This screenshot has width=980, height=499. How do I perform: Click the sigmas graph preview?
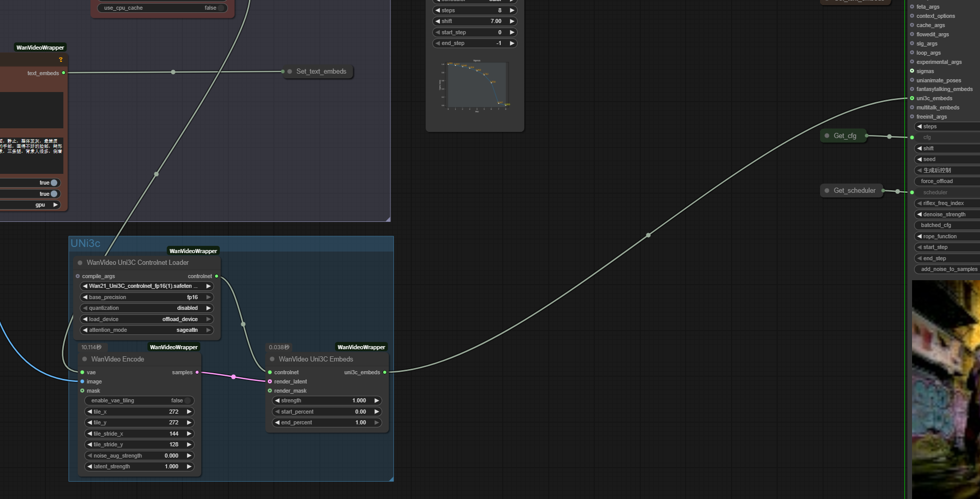tap(475, 85)
